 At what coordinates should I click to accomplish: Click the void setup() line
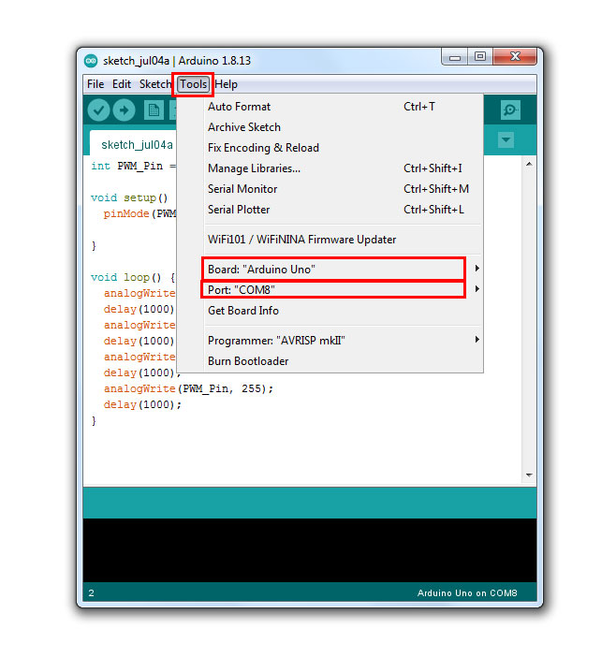[129, 197]
